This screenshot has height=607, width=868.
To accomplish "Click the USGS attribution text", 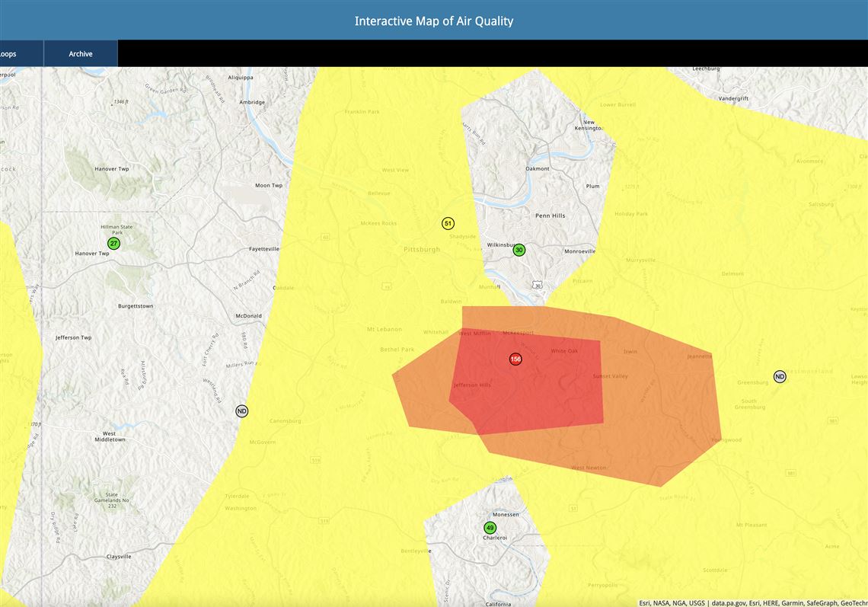I will [697, 602].
